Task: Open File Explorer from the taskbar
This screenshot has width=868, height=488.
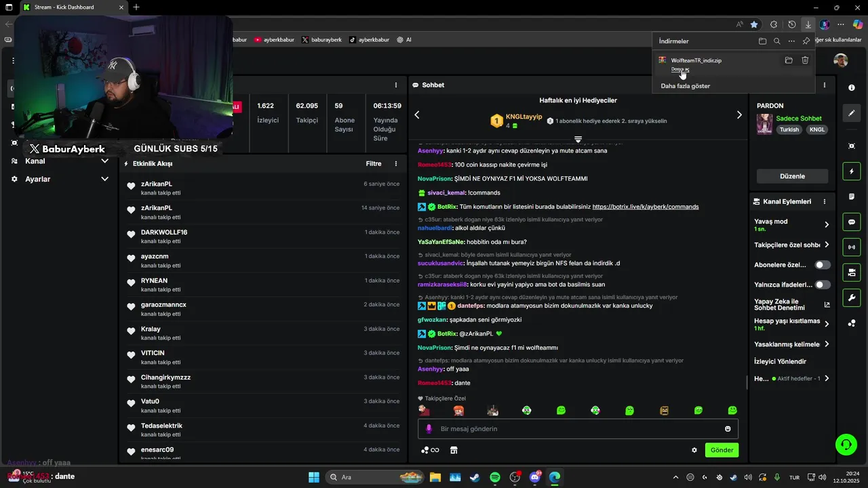Action: pos(435,477)
